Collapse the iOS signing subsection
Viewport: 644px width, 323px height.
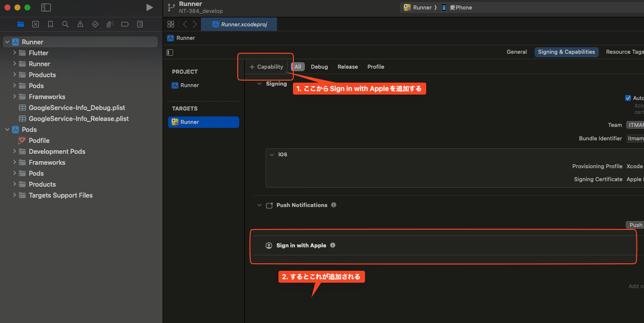[x=272, y=154]
